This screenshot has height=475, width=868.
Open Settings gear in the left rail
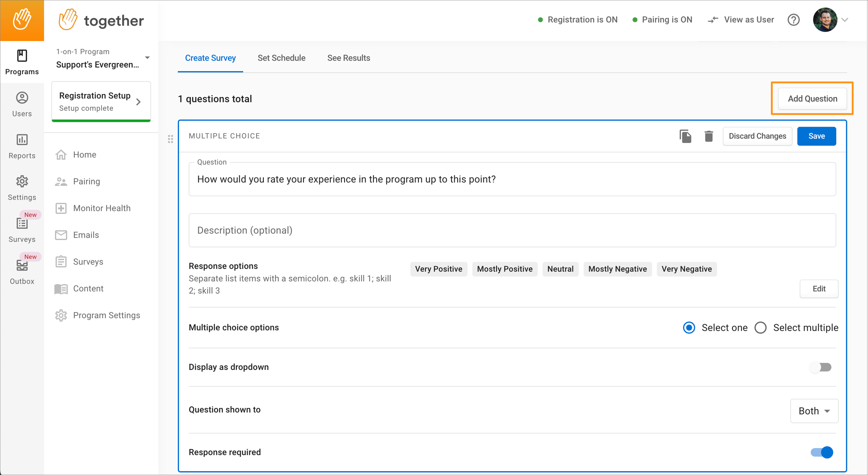coord(22,188)
